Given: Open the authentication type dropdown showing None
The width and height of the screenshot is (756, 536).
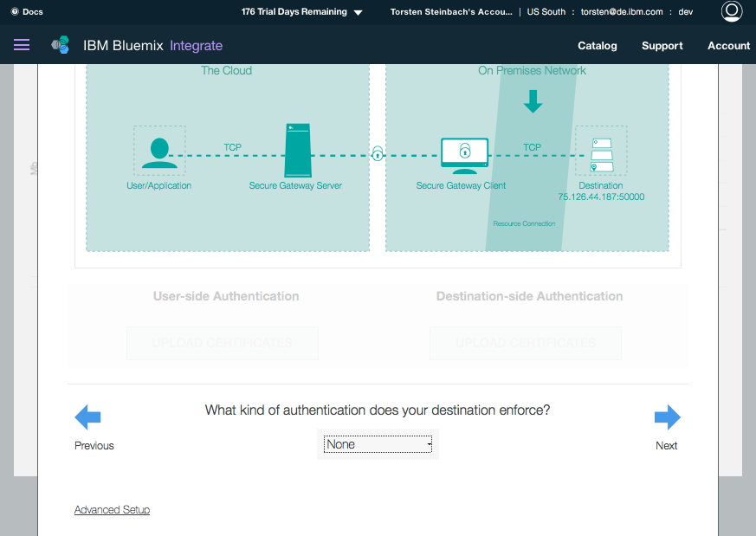Looking at the screenshot, I should 378,444.
